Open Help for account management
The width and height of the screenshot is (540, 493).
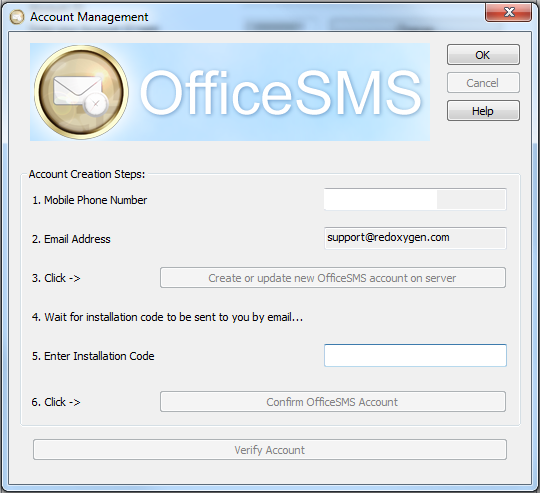(483, 111)
